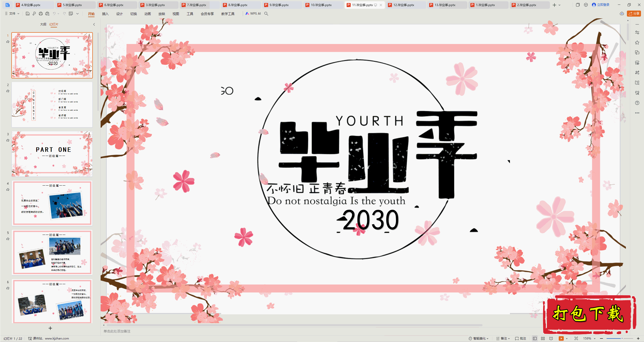644x342 pixels.
Task: Click the save icon in quick toolbar
Action: [28, 14]
